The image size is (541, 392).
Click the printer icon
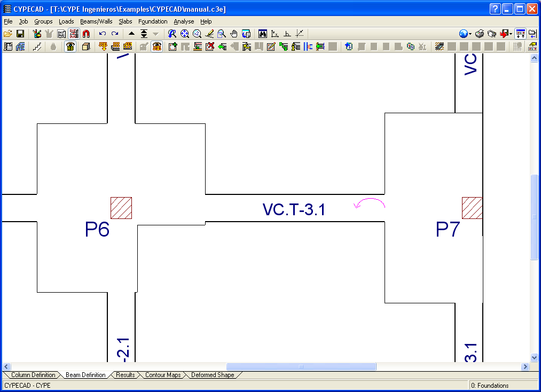[480, 34]
